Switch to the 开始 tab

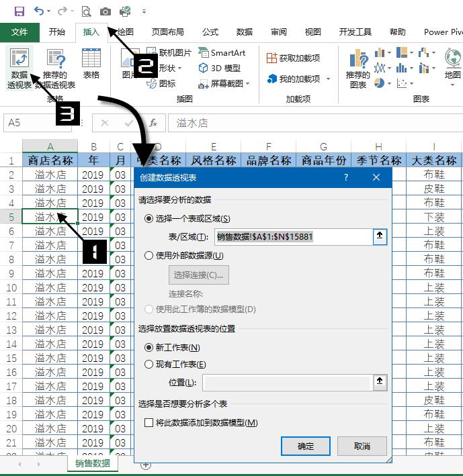click(x=57, y=32)
